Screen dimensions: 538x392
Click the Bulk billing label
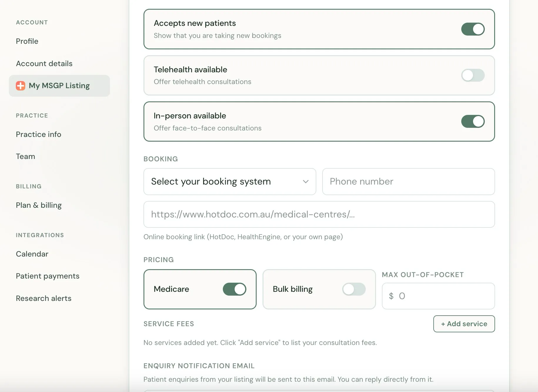pyautogui.click(x=293, y=289)
